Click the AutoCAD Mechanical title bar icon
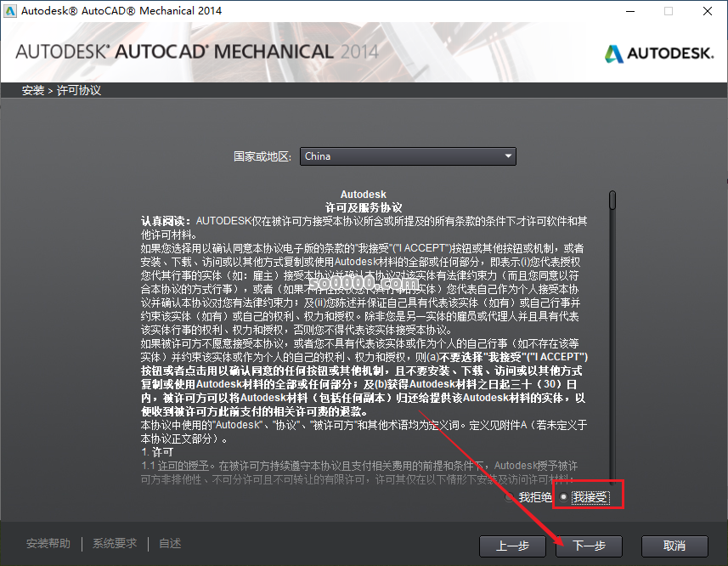728x566 pixels. [12, 10]
